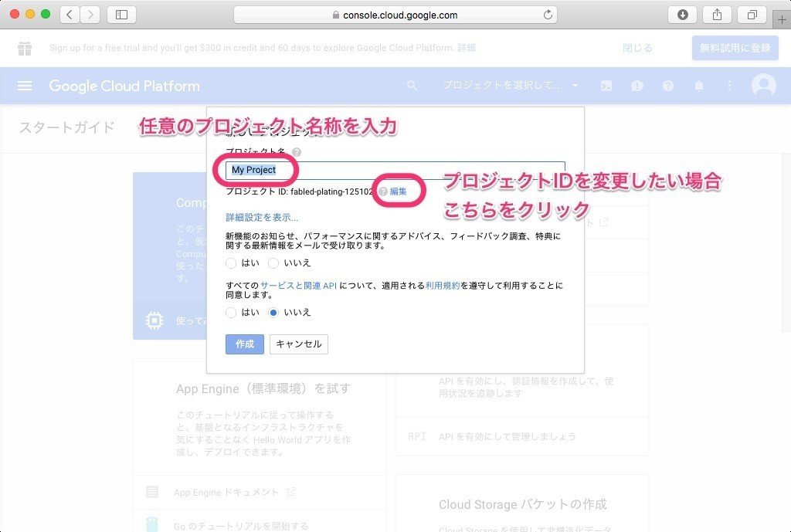Click App Engine（標準環境）を試す heading
791x532 pixels.
click(263, 389)
